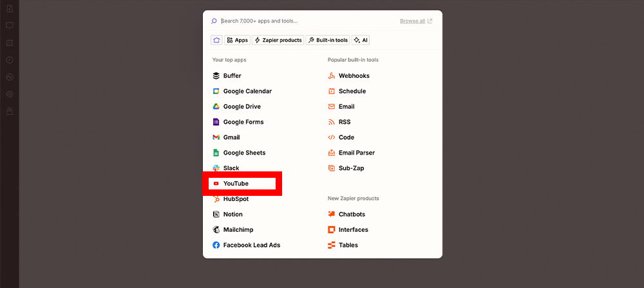Viewport: 644px width, 288px height.
Task: Select the Gmail envelope icon
Action: (x=216, y=138)
